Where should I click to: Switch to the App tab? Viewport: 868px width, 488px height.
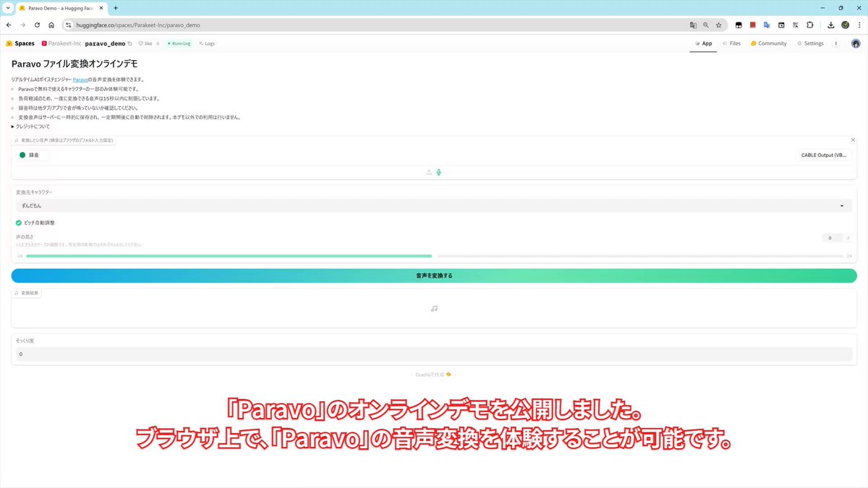[x=703, y=43]
